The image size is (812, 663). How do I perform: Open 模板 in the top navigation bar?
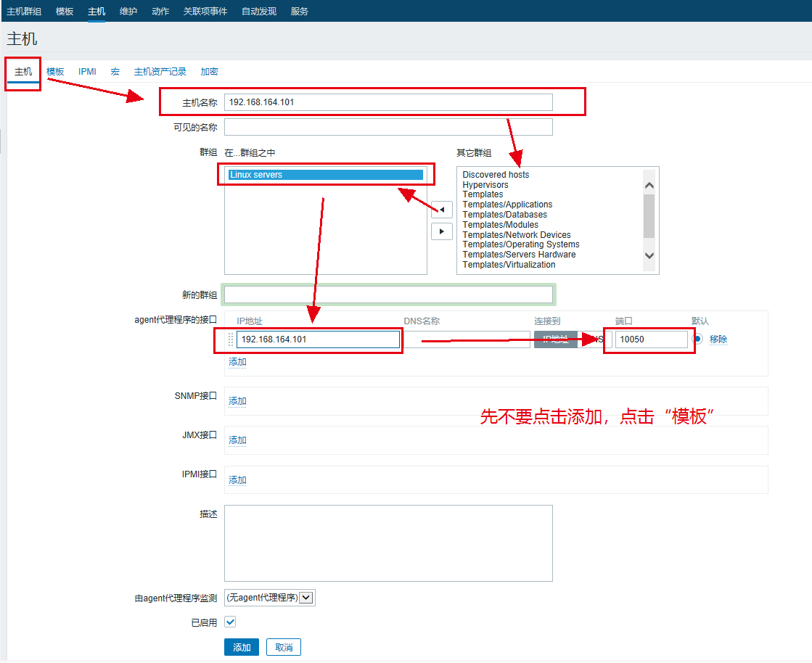[x=65, y=12]
